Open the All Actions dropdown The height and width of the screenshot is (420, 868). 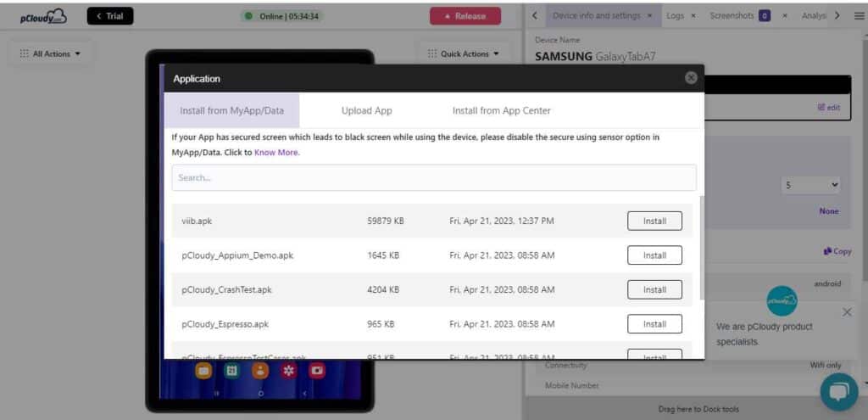[x=50, y=53]
